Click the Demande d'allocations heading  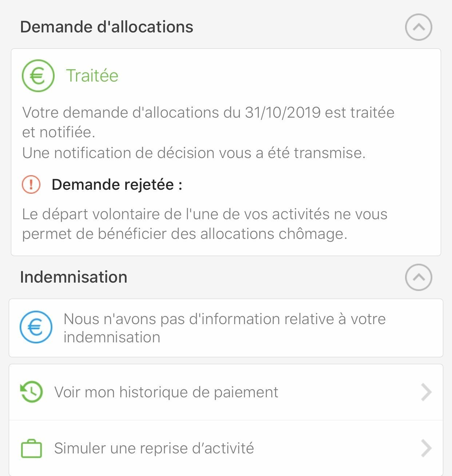107,27
